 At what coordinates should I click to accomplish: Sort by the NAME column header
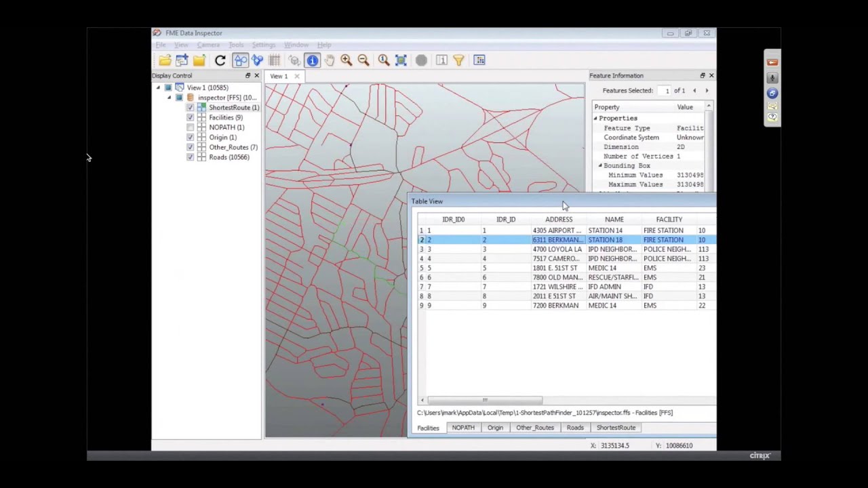pyautogui.click(x=614, y=220)
